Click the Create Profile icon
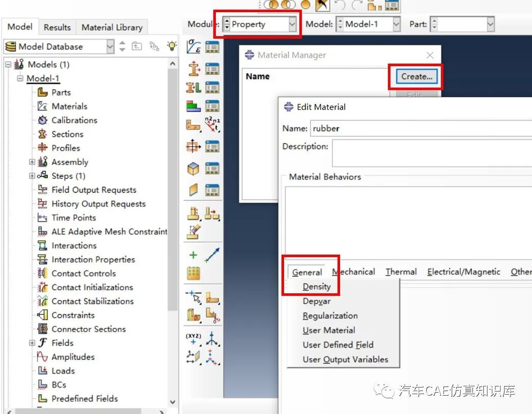The width and height of the screenshot is (532, 414). [x=193, y=147]
